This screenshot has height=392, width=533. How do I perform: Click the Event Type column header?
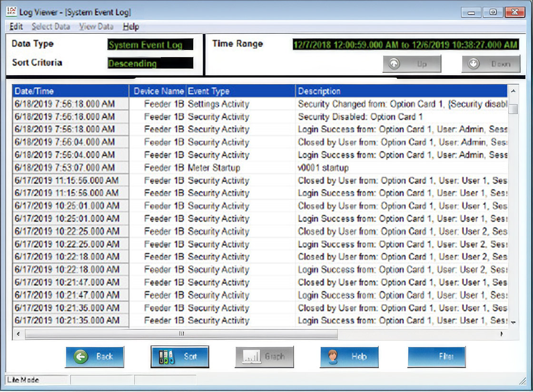[241, 91]
